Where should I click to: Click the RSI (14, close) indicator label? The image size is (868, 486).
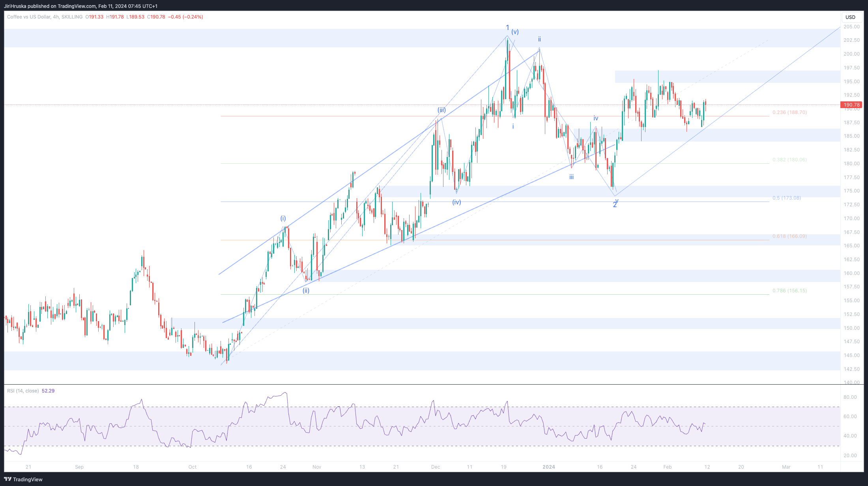23,391
